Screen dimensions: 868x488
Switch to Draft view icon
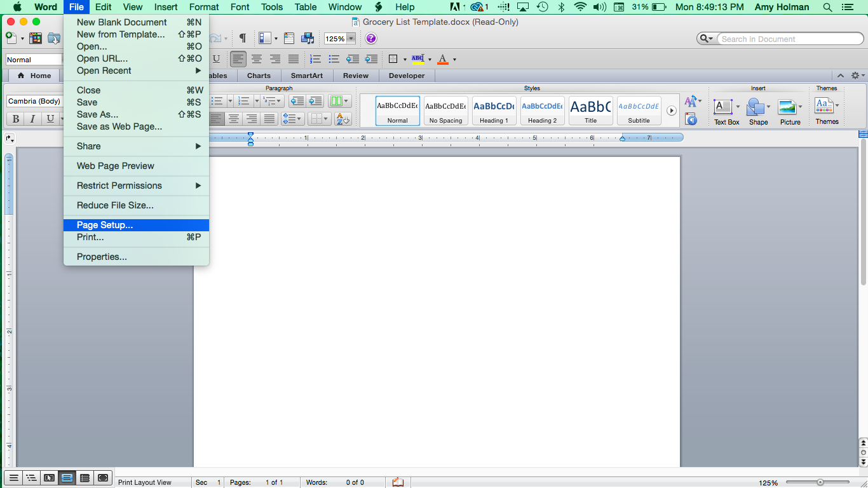[x=13, y=478]
